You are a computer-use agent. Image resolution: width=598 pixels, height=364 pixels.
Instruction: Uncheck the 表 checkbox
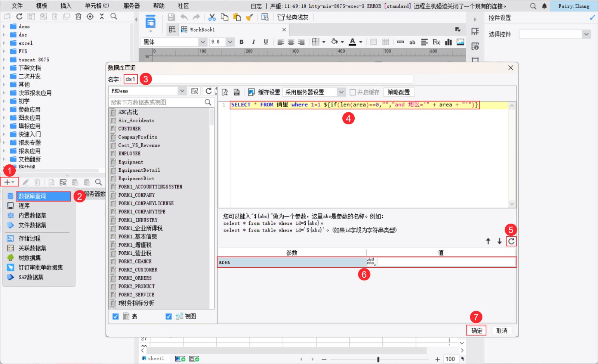coord(115,316)
